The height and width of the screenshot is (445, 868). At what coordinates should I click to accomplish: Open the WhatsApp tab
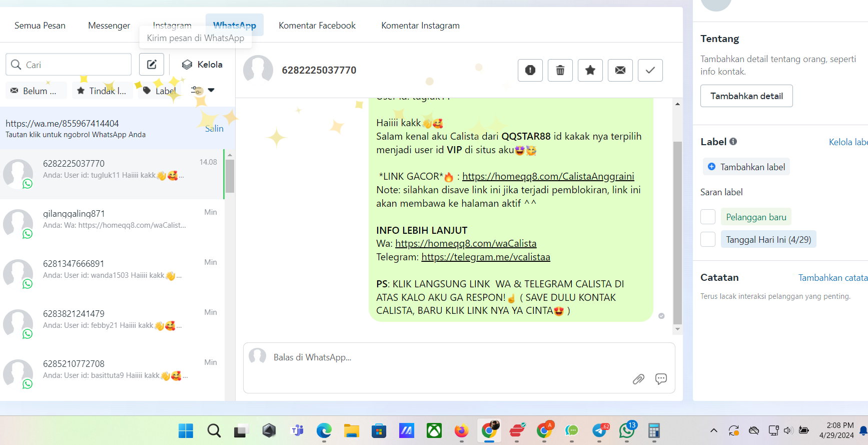pyautogui.click(x=235, y=25)
